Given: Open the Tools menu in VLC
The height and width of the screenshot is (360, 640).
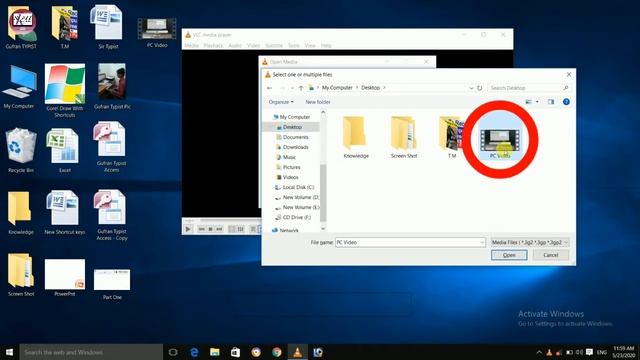Looking at the screenshot, I should 294,46.
